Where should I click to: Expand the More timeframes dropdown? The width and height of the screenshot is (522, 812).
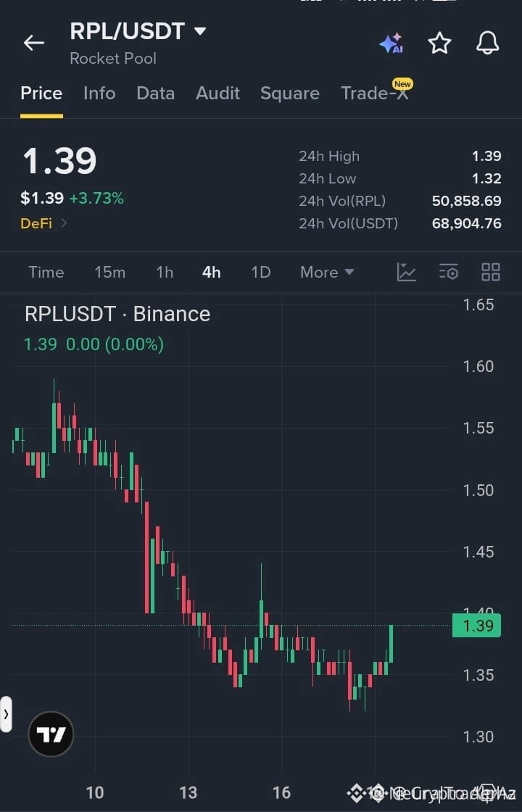pyautogui.click(x=327, y=273)
